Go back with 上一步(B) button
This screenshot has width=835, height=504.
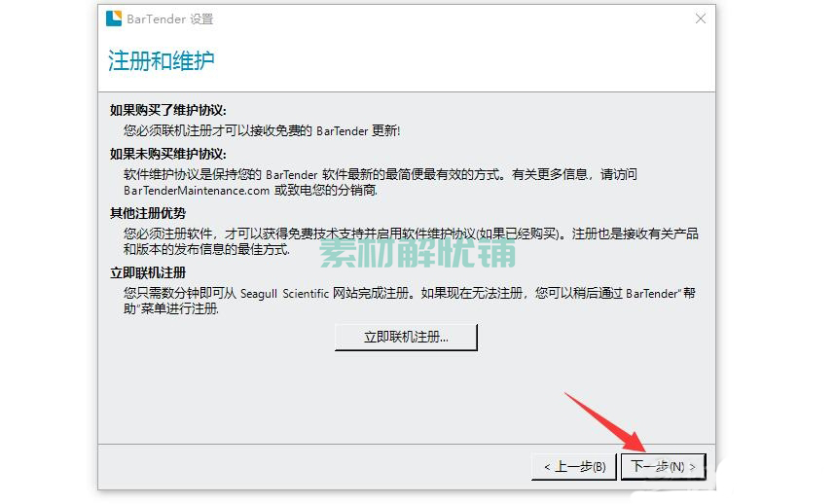(574, 467)
